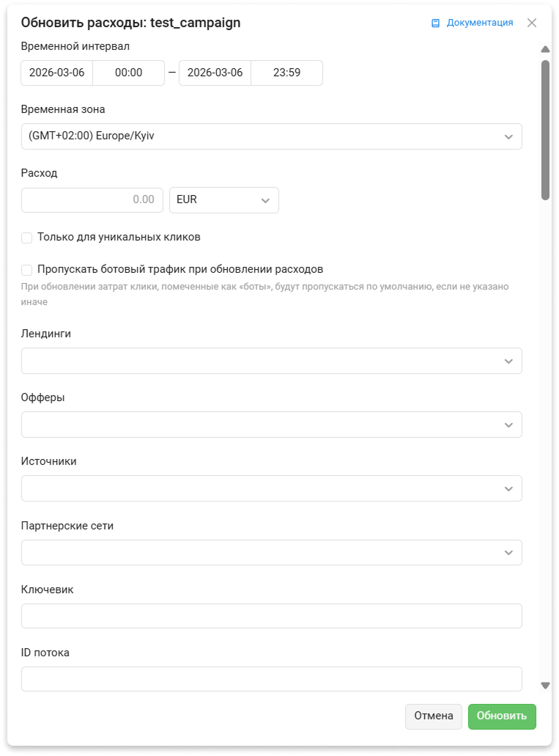Click the ID потока input field
The image size is (559, 756).
[272, 679]
